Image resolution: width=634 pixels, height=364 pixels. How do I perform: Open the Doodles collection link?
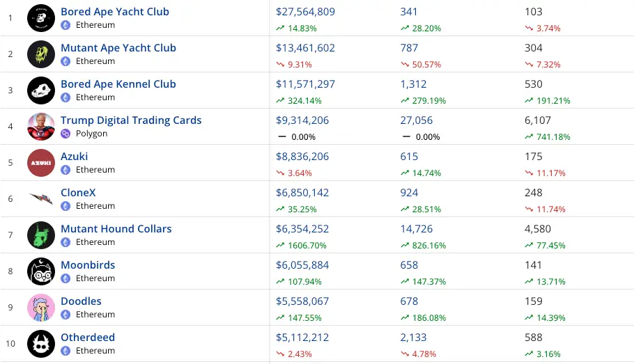click(81, 301)
